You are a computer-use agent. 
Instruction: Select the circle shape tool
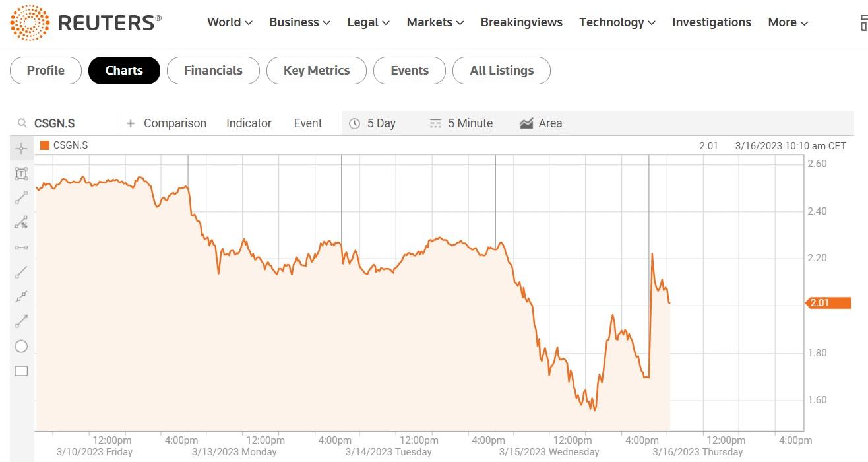(x=21, y=346)
